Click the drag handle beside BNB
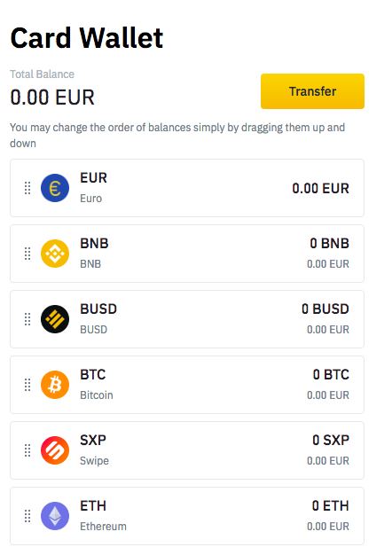Screen dimensions: 392x555 pyautogui.click(x=27, y=254)
